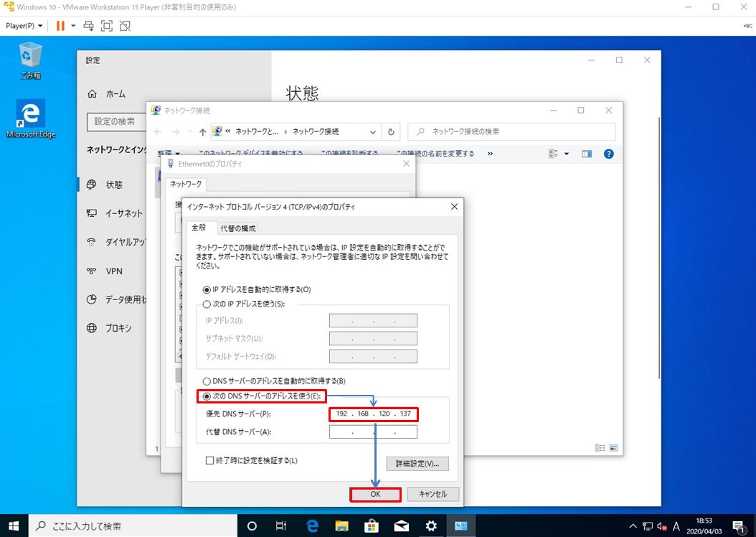This screenshot has width=756, height=537.
Task: Open the Windows Start menu
Action: [14, 526]
